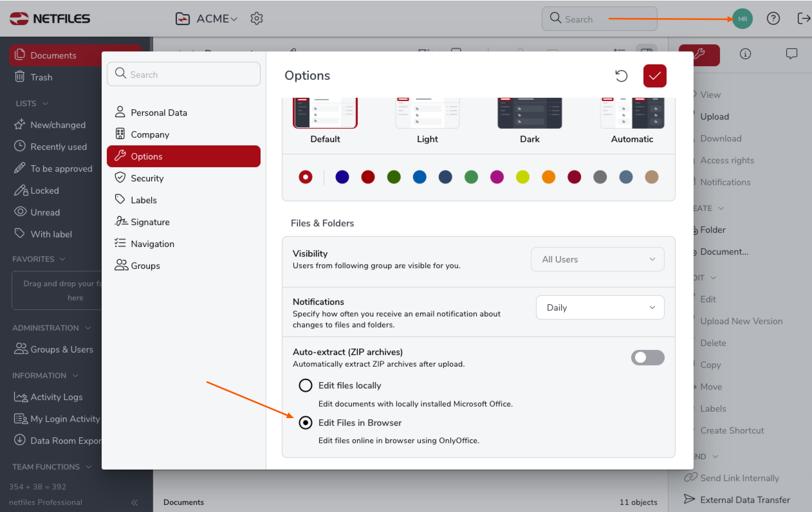This screenshot has width=812, height=512.
Task: Click the red checkmark save button
Action: point(654,76)
